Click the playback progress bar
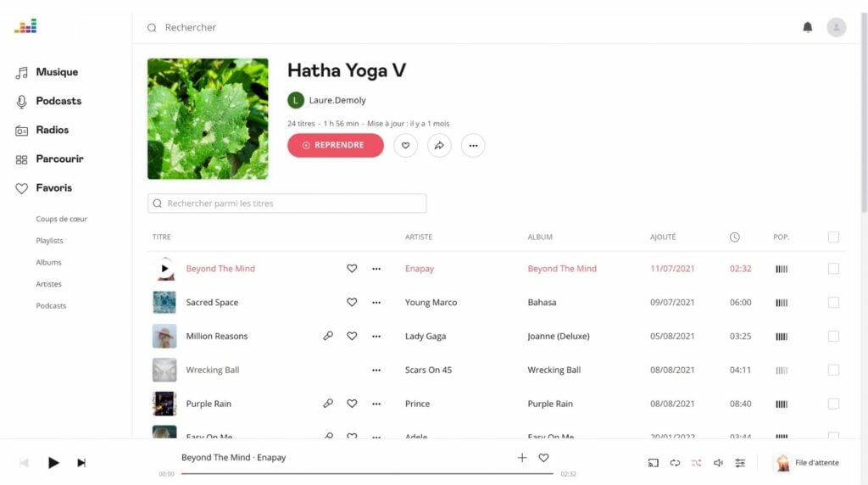Screen dimensions: 868x485 (x=367, y=474)
